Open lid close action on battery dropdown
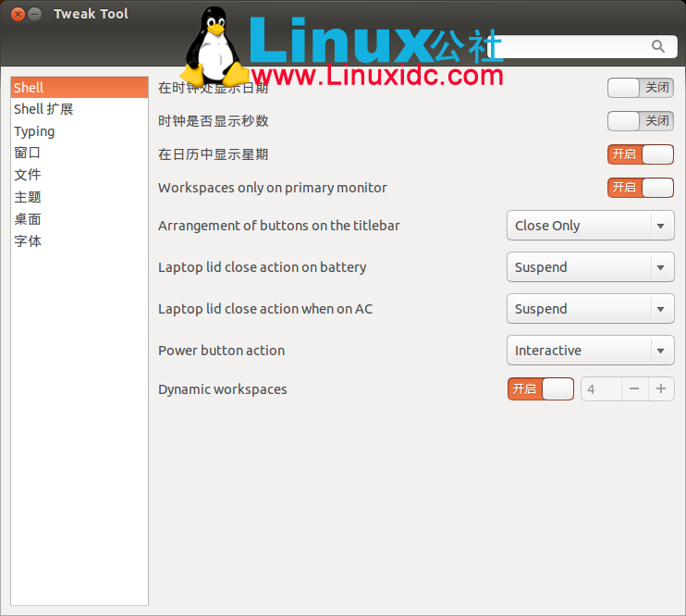 [x=590, y=267]
